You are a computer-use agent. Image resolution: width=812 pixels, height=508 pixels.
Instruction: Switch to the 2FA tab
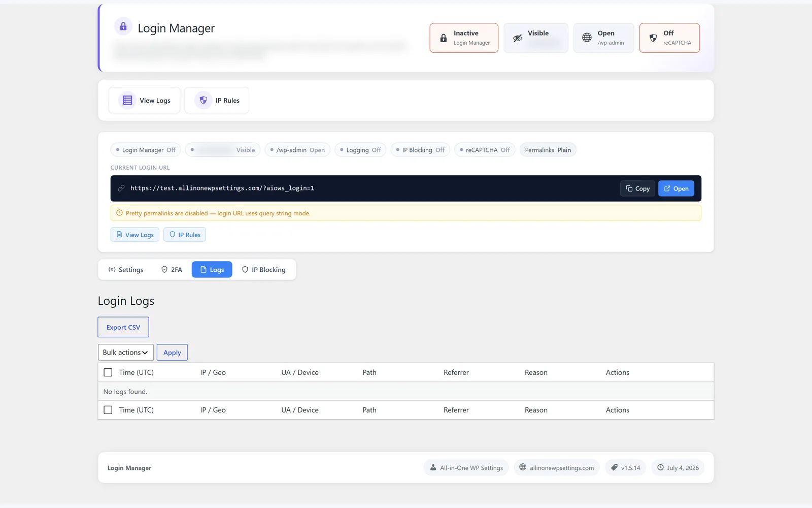coord(172,270)
